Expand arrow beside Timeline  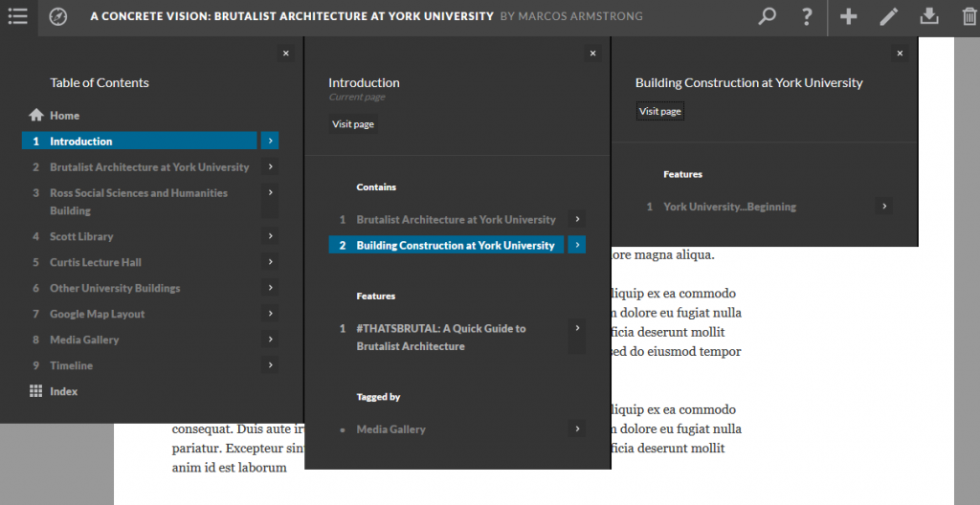click(270, 365)
